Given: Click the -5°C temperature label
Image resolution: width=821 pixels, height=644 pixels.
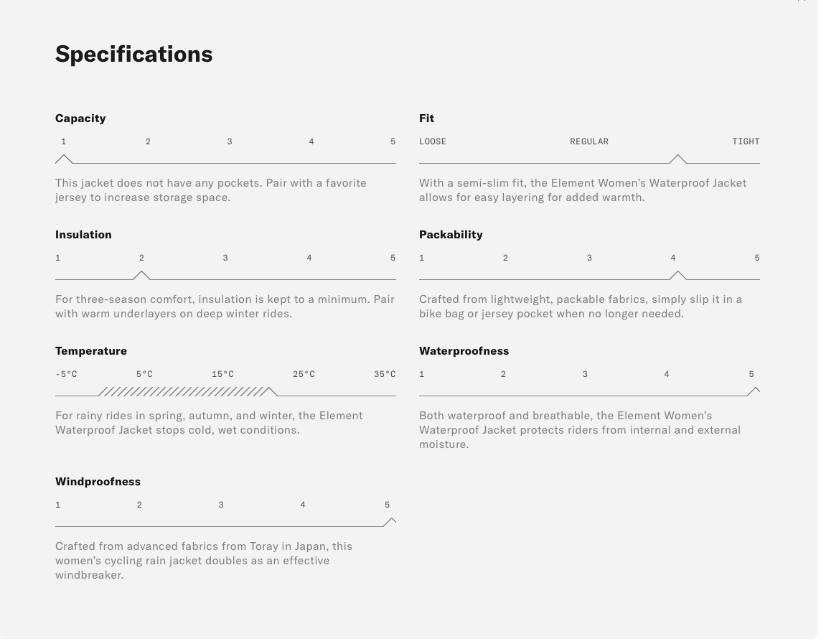Looking at the screenshot, I should [x=66, y=374].
